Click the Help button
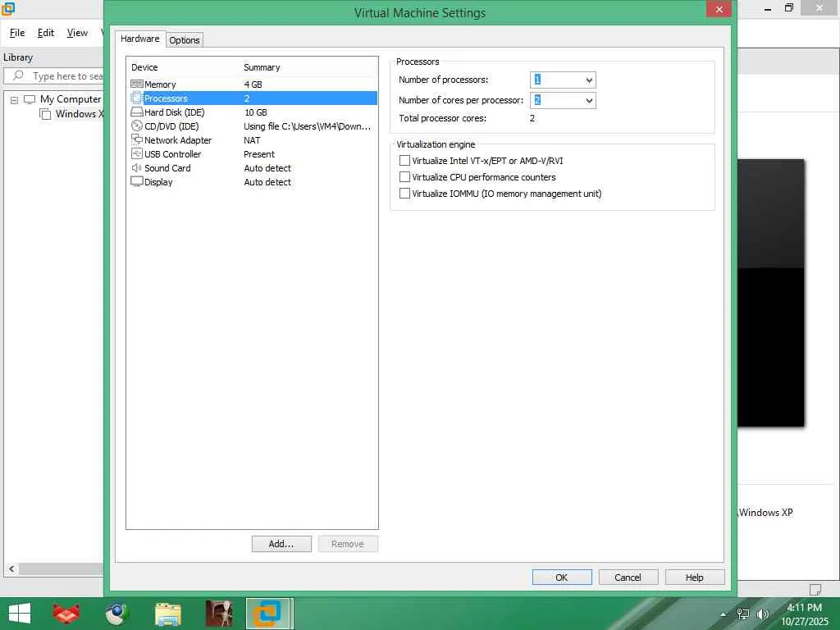The width and height of the screenshot is (840, 630). coord(695,577)
